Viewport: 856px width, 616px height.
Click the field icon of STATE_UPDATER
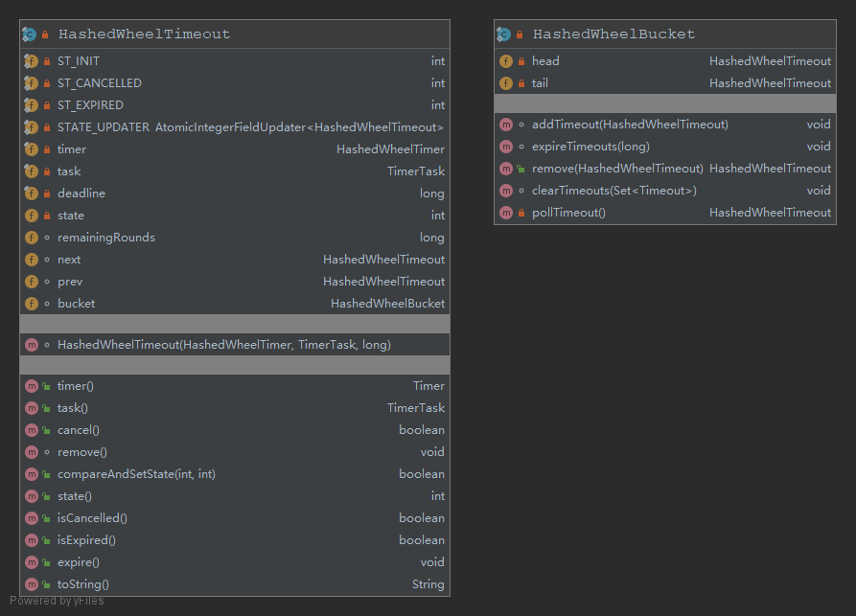[31, 127]
